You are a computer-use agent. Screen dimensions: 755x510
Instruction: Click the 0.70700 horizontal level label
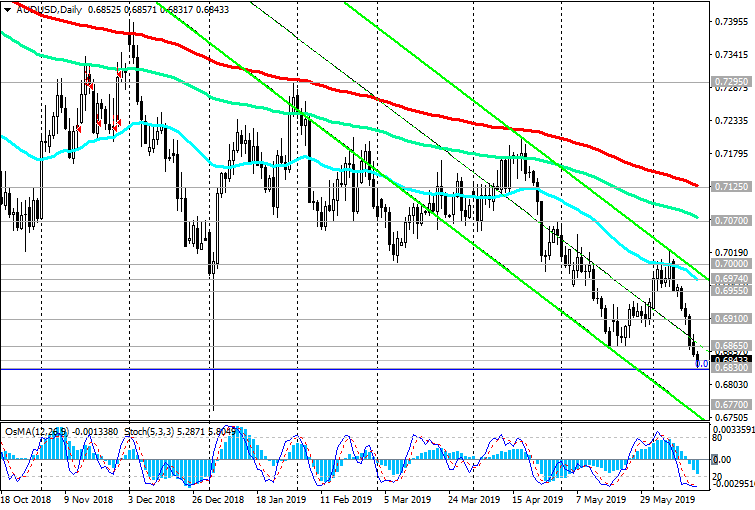731,221
